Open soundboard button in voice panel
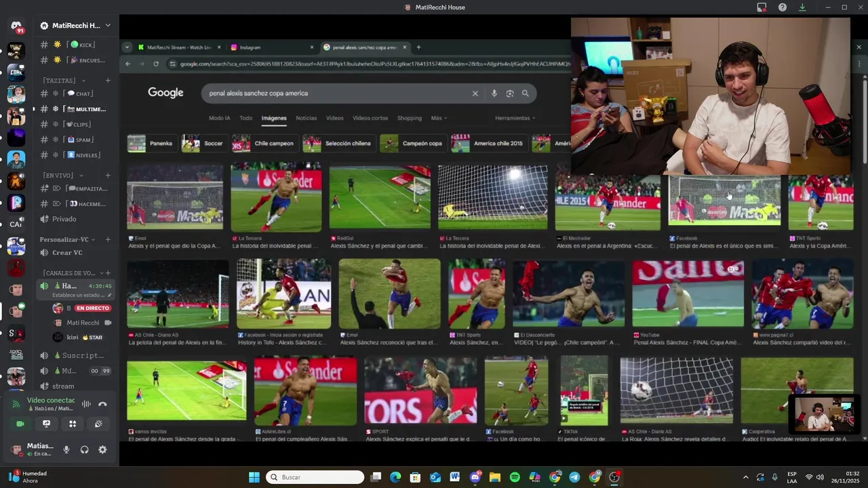 (98, 424)
